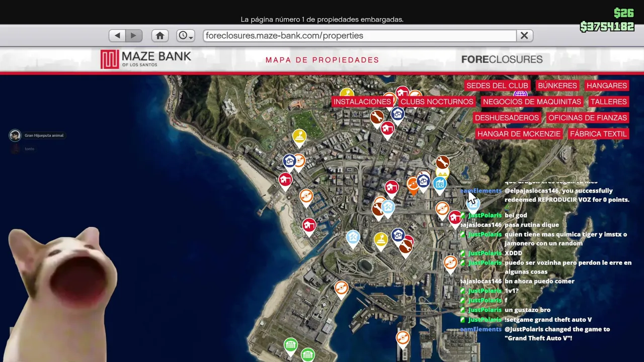The height and width of the screenshot is (362, 644).
Task: Select the MAPA DE PROPIEDADES heading
Action: tap(322, 60)
